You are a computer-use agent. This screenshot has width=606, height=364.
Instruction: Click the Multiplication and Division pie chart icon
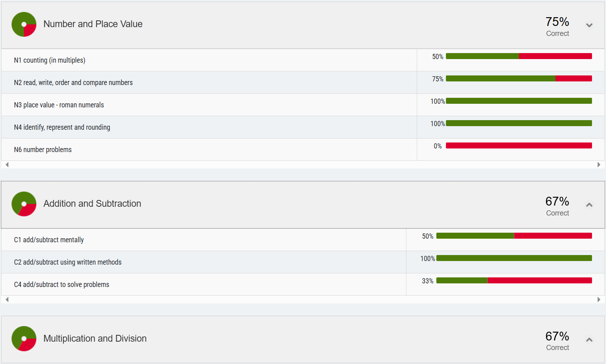pyautogui.click(x=24, y=338)
